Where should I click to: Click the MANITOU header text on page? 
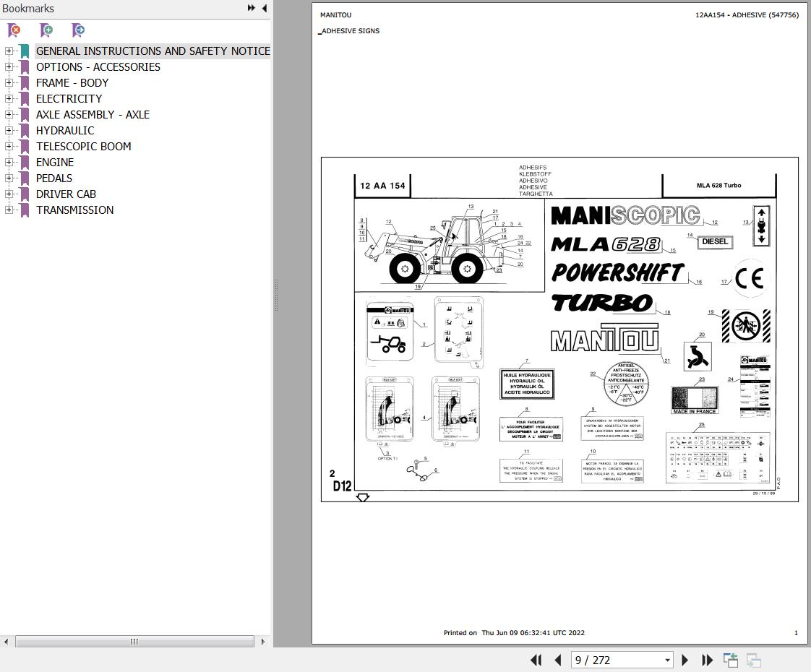335,15
